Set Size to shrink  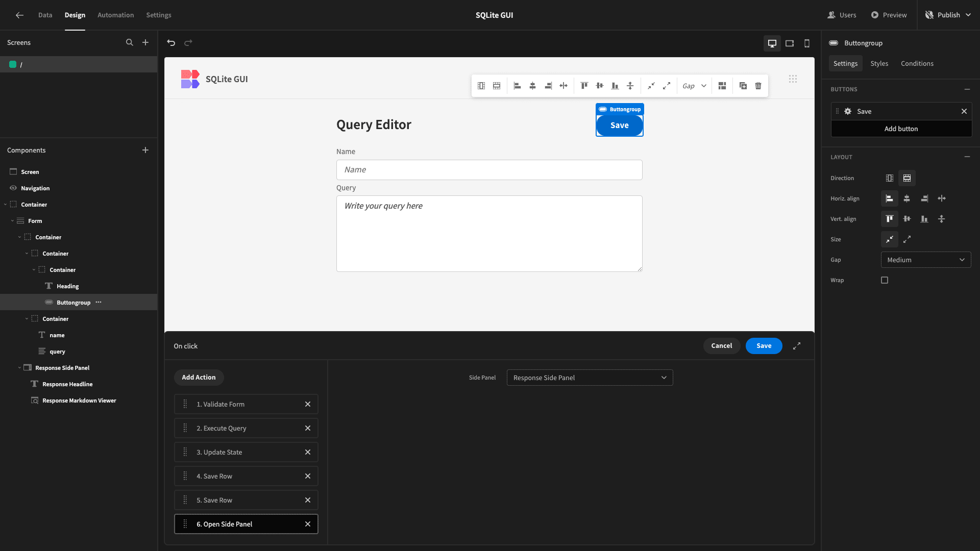(x=890, y=239)
